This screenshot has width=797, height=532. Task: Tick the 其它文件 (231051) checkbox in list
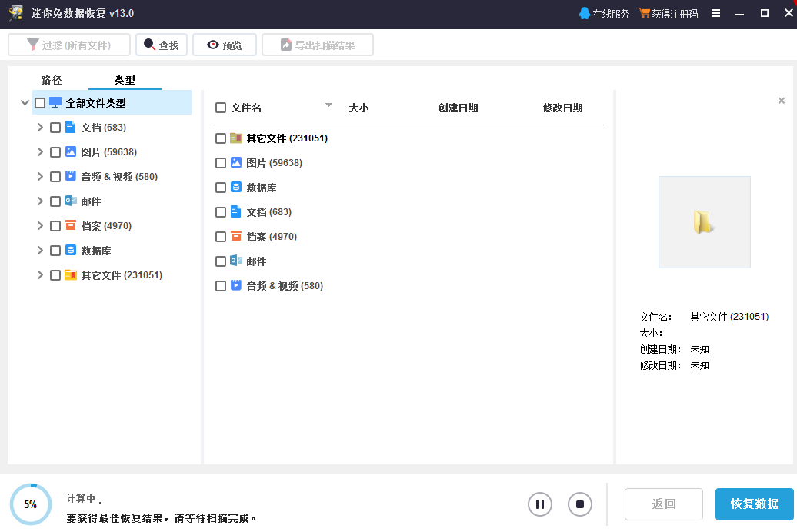coord(221,138)
